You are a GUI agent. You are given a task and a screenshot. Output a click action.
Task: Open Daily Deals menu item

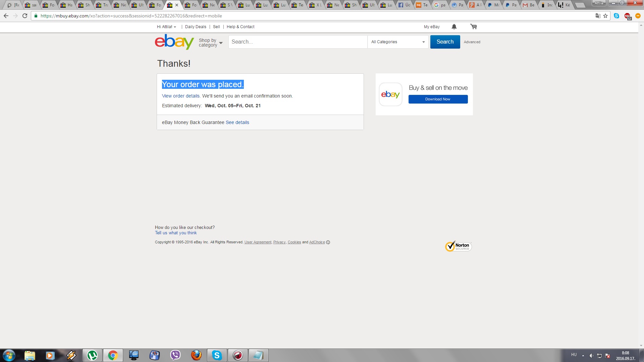(196, 27)
